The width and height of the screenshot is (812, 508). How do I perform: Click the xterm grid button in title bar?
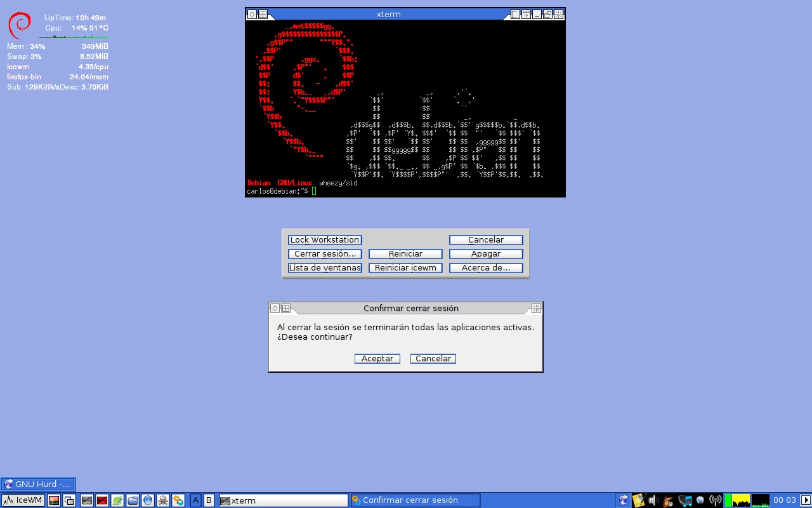coord(263,14)
